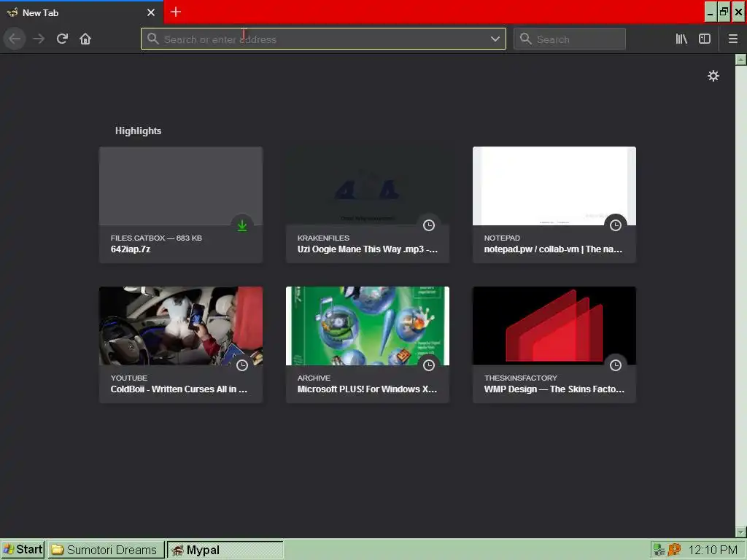
Task: Click the FILES.CATBOX — 683 KB label
Action: pyautogui.click(x=156, y=238)
